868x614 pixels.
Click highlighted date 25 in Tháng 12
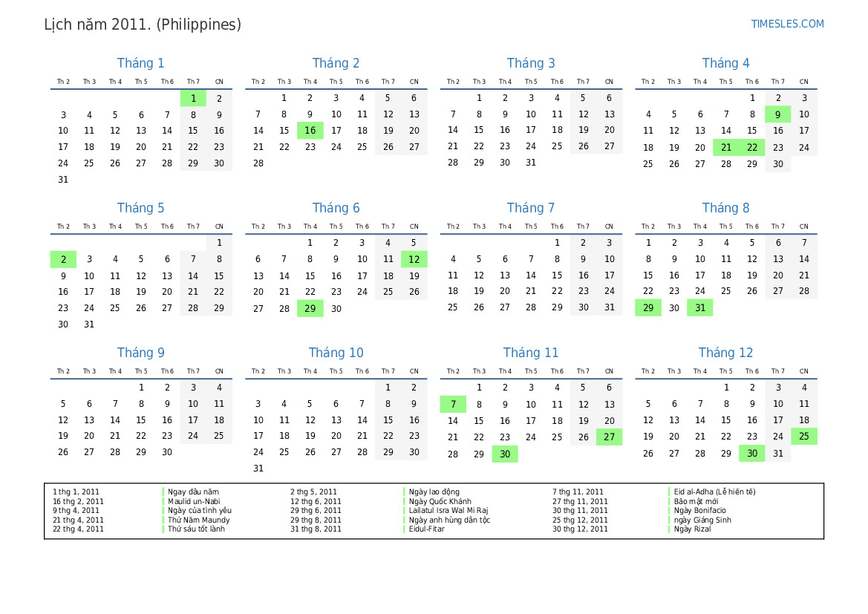pyautogui.click(x=804, y=437)
